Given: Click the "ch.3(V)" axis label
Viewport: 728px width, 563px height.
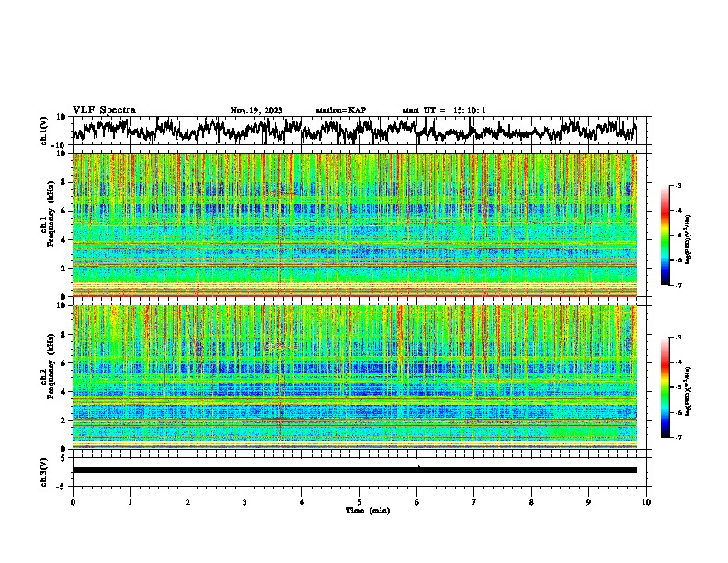Looking at the screenshot, I should tap(44, 472).
